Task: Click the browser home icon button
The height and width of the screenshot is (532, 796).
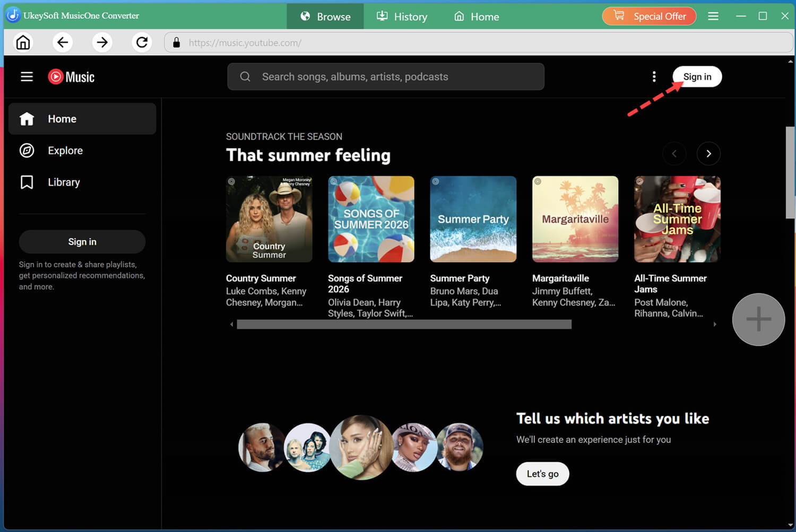Action: click(23, 42)
